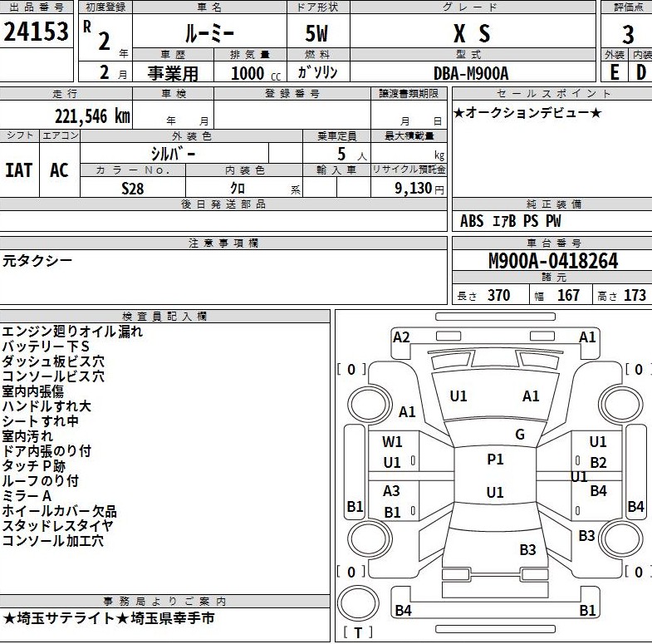Select the note "ミラーA"
Screen dimensions: 652x644
pyautogui.click(x=27, y=496)
